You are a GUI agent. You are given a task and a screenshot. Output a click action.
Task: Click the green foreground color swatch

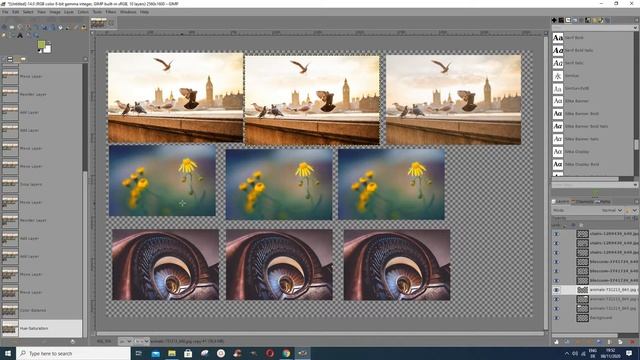tap(41, 44)
